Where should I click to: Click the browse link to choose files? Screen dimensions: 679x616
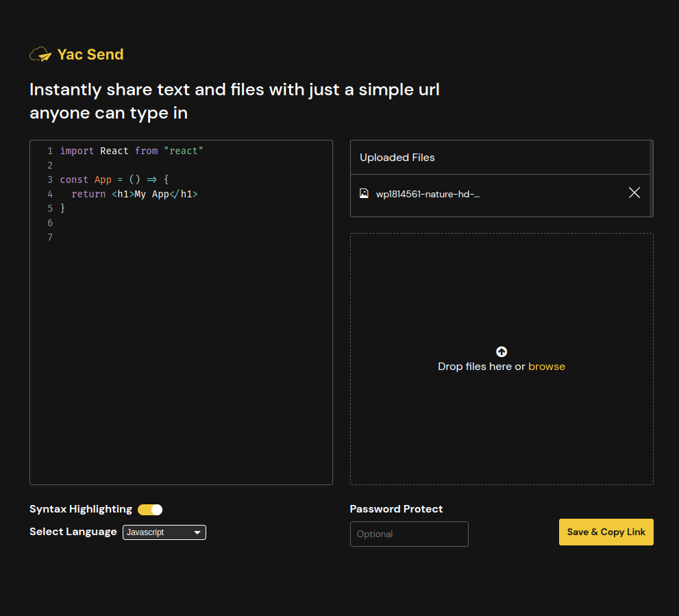click(546, 367)
